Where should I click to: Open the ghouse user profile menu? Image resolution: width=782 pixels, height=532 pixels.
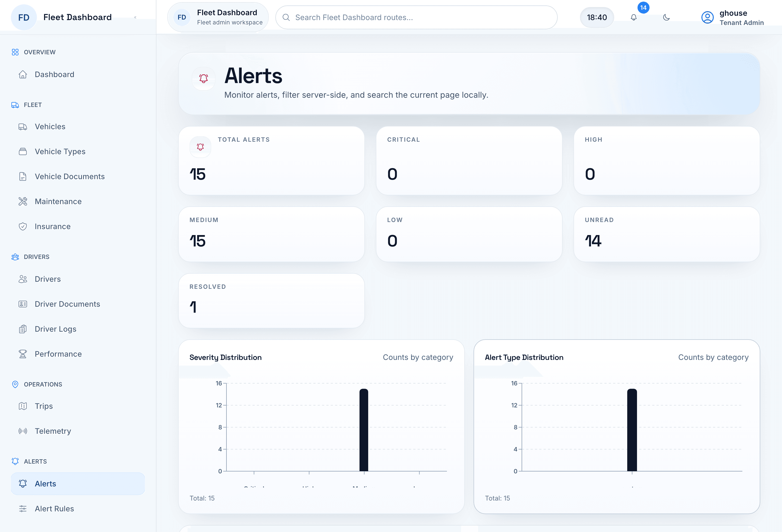(x=733, y=17)
